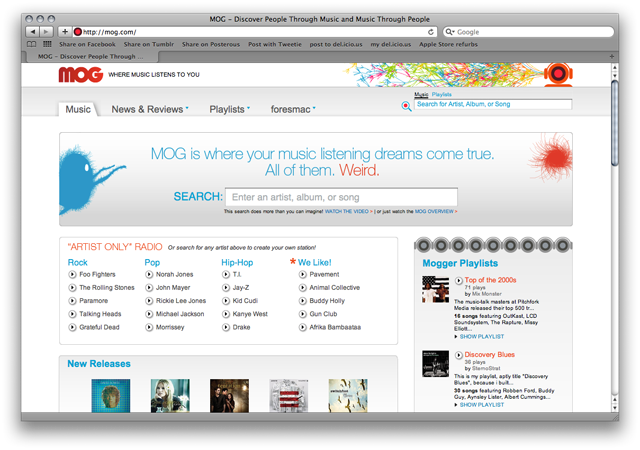Open the Google search engine dropdown
640x450 pixels.
click(450, 32)
